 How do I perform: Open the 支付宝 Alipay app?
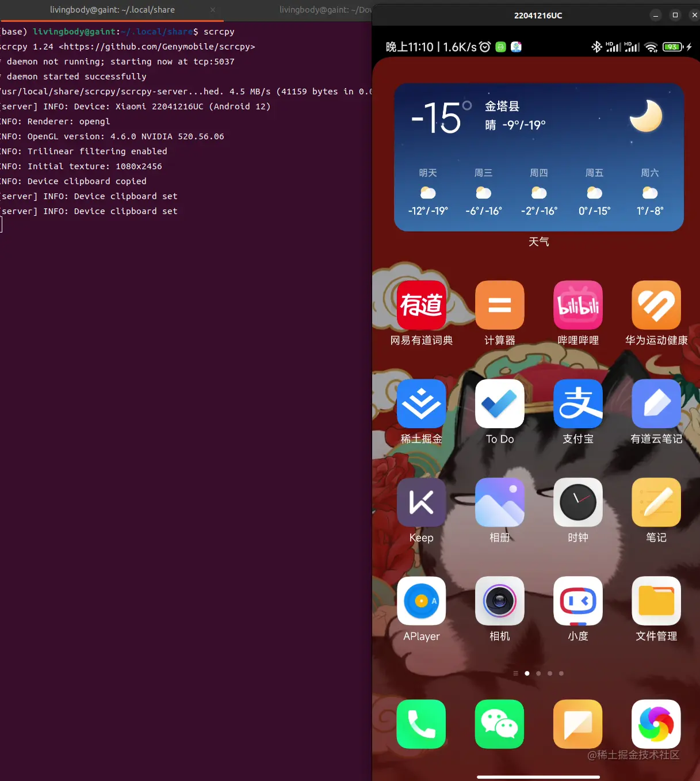(x=577, y=403)
